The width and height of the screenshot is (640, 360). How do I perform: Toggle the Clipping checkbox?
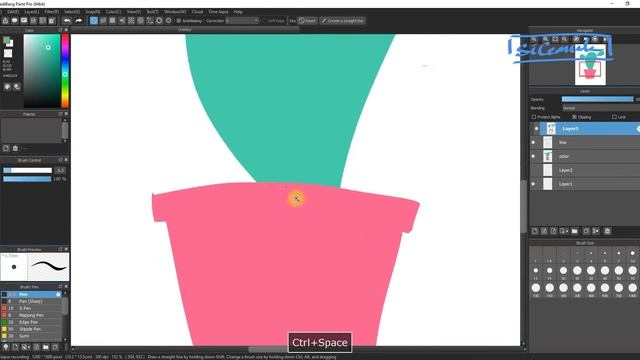pyautogui.click(x=574, y=117)
